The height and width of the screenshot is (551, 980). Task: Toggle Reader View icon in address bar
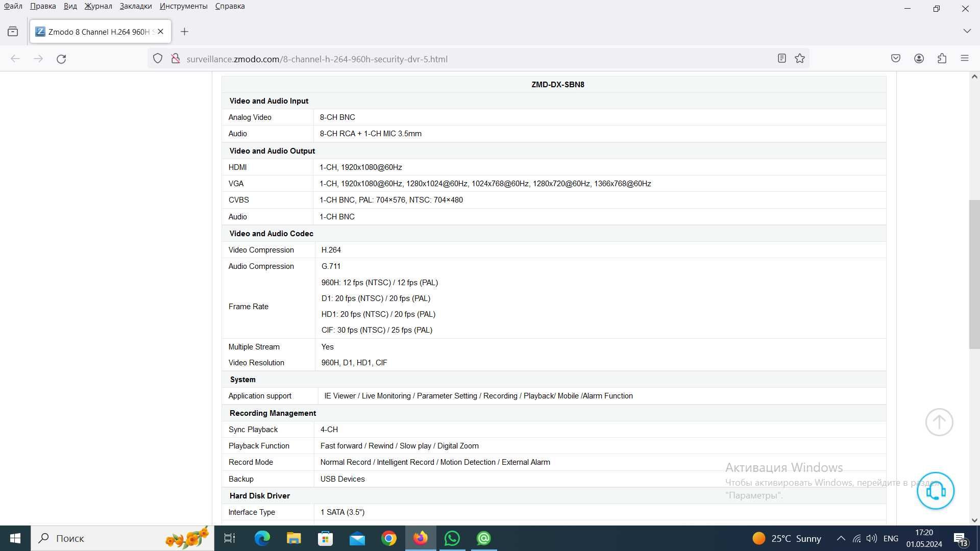(781, 59)
